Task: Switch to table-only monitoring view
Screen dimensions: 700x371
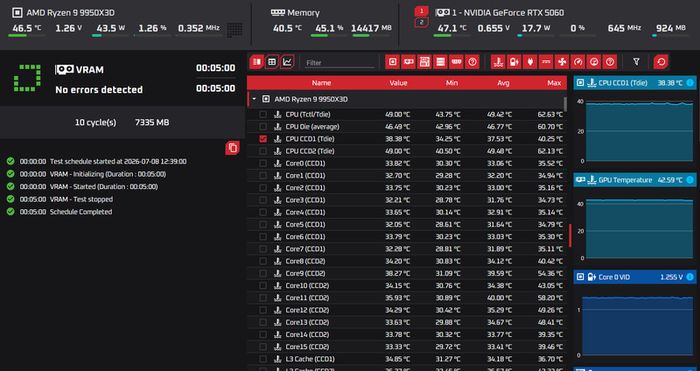Action: coord(272,62)
